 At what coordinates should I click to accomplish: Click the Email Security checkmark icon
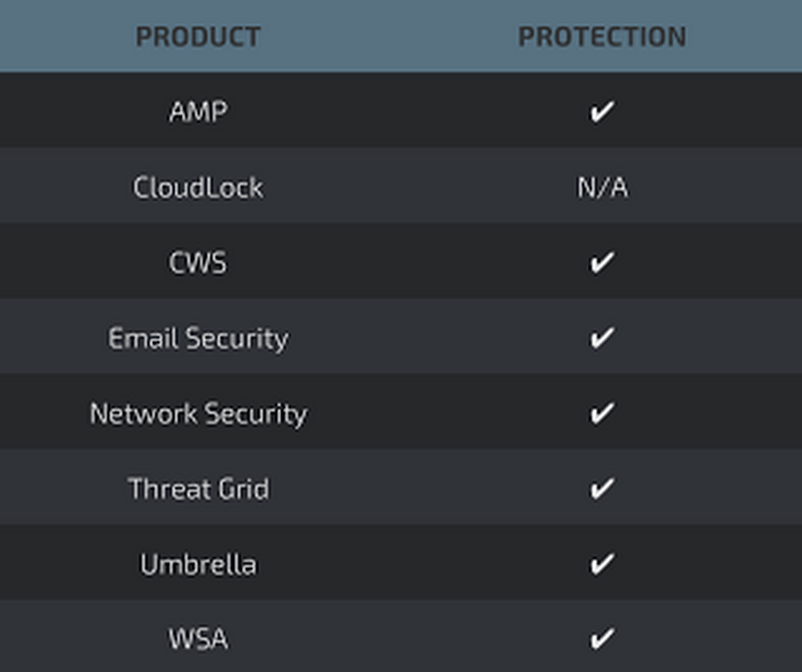pyautogui.click(x=601, y=338)
